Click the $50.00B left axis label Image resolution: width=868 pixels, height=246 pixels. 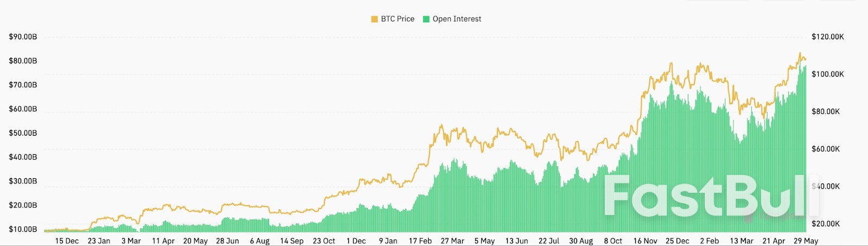click(23, 133)
